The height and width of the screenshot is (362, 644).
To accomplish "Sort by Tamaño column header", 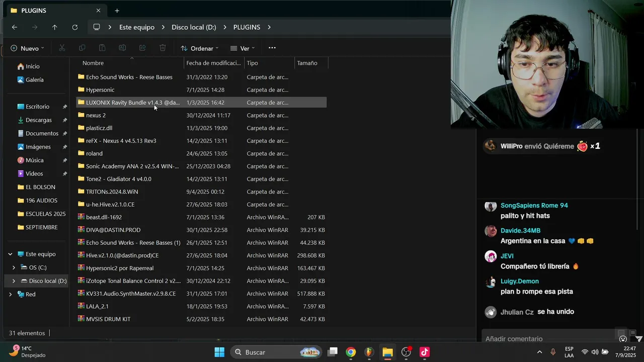I will pos(307,63).
